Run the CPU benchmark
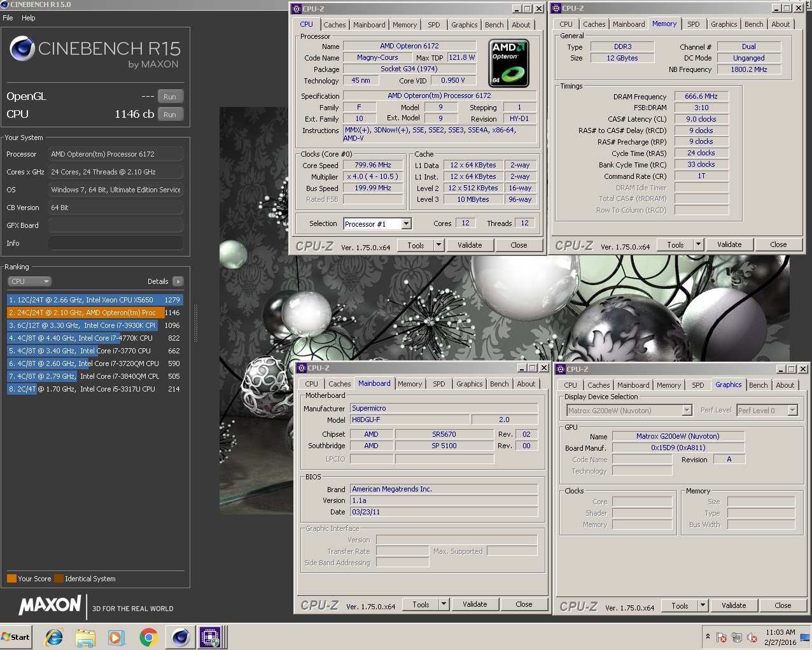This screenshot has width=812, height=650. tap(170, 115)
